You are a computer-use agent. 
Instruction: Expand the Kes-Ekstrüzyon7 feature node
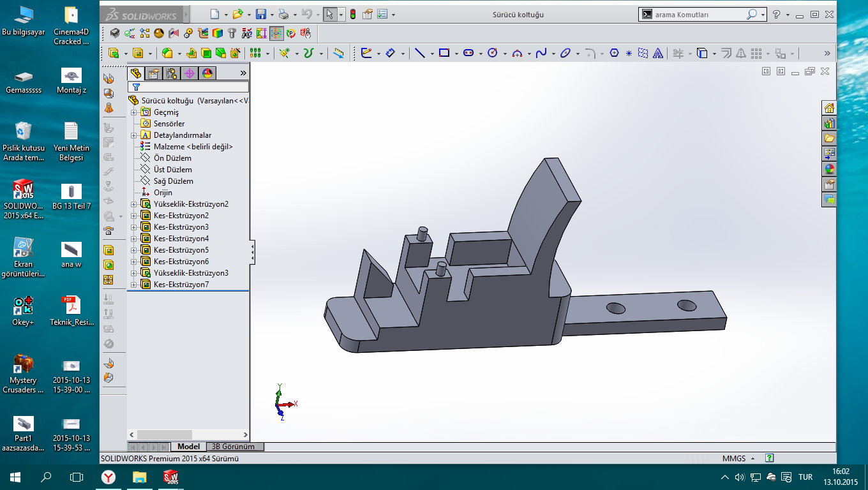click(134, 285)
